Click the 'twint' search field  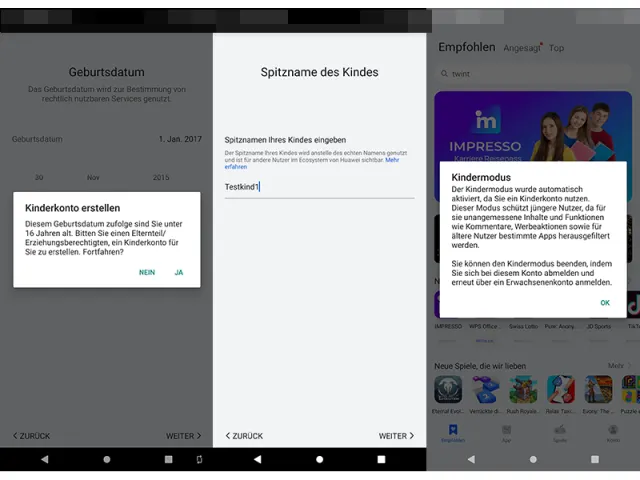533,74
